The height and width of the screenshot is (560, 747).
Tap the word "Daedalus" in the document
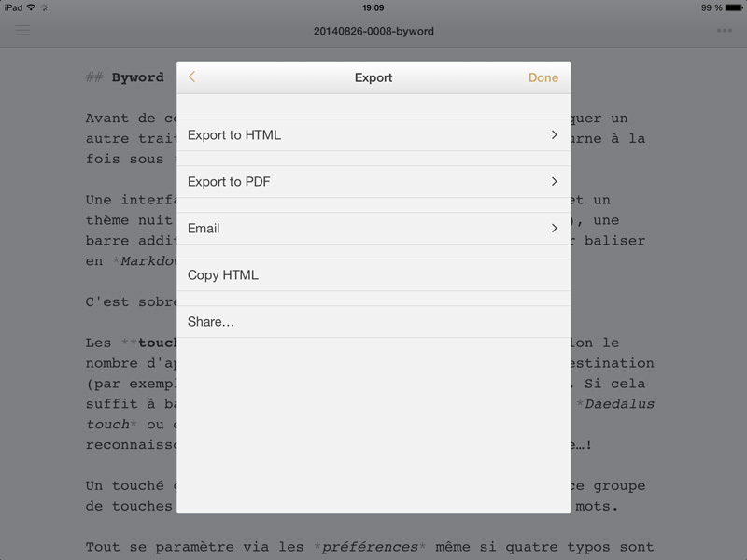click(619, 404)
